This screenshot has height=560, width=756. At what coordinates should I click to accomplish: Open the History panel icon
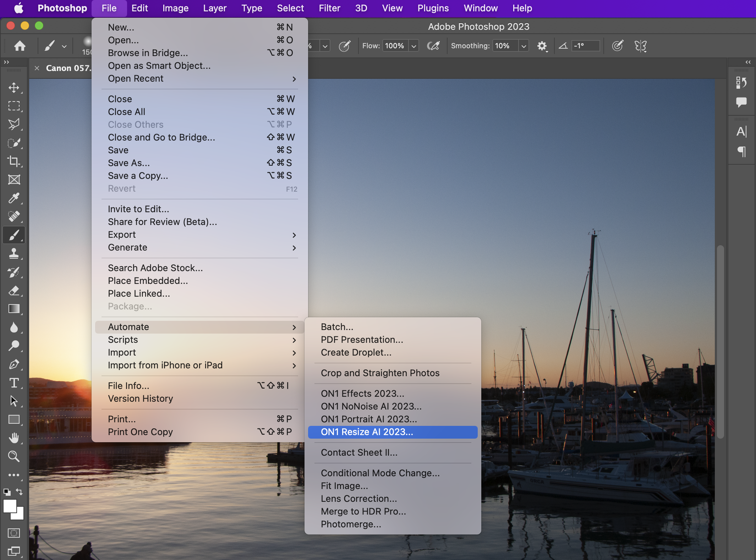point(741,83)
